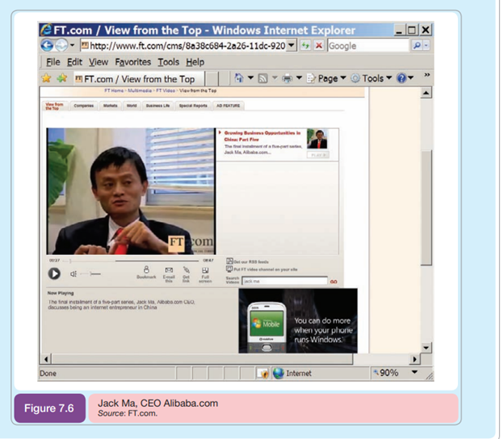Open the 90% zoom level dropdown
This screenshot has width=504, height=439.
coord(414,372)
